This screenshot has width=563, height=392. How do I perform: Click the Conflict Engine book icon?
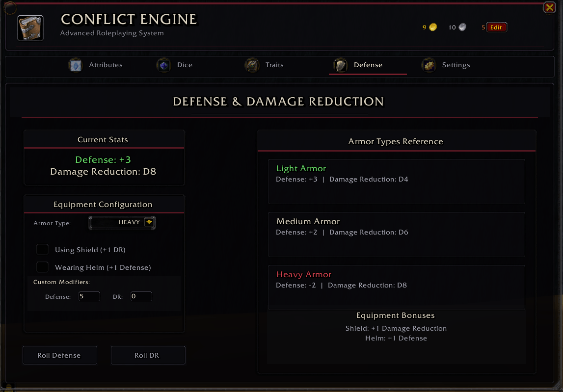(30, 28)
